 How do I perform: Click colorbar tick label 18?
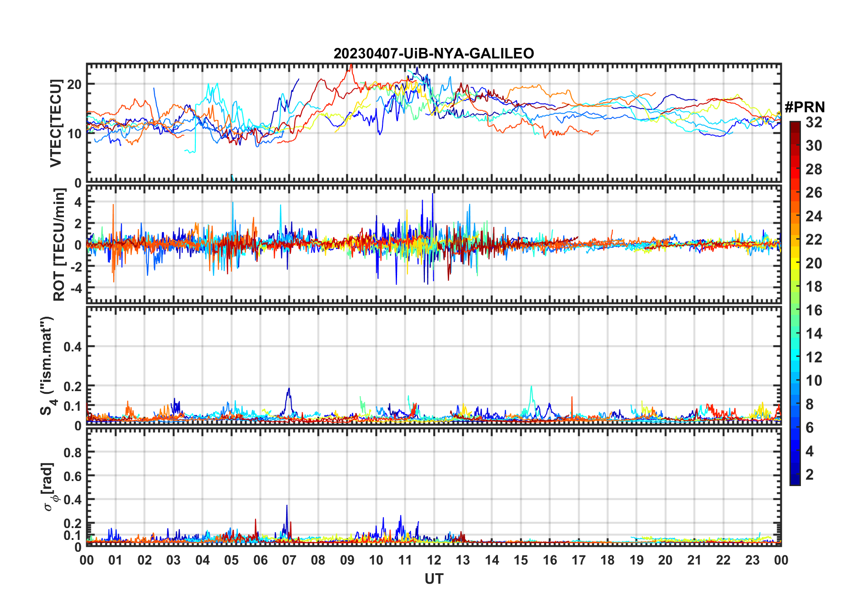[x=814, y=287]
